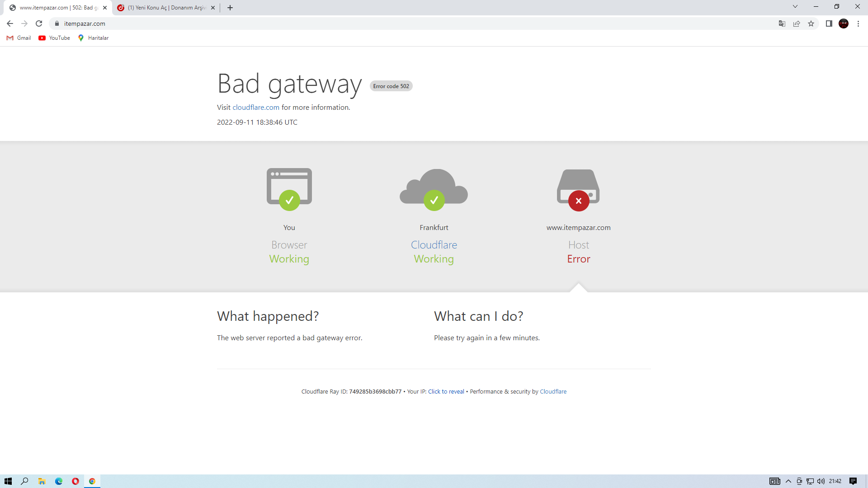
Task: Click the Frankfurt cloud status icon
Action: pos(434,189)
